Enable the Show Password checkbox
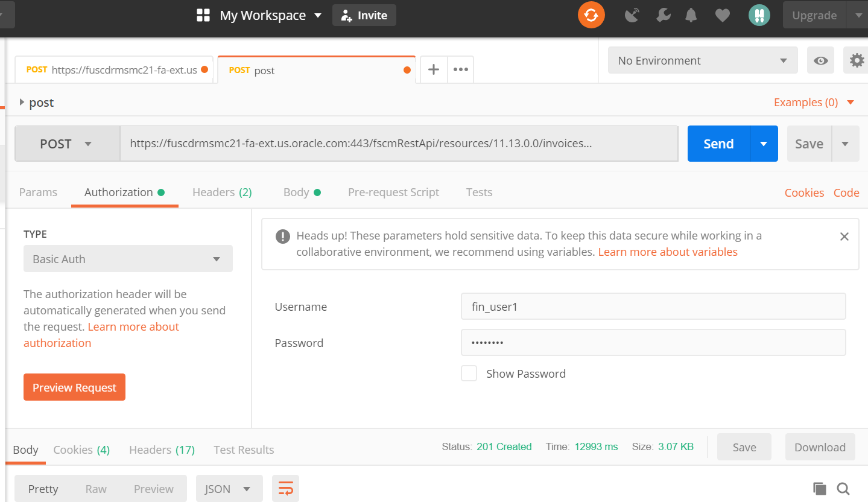 [469, 373]
